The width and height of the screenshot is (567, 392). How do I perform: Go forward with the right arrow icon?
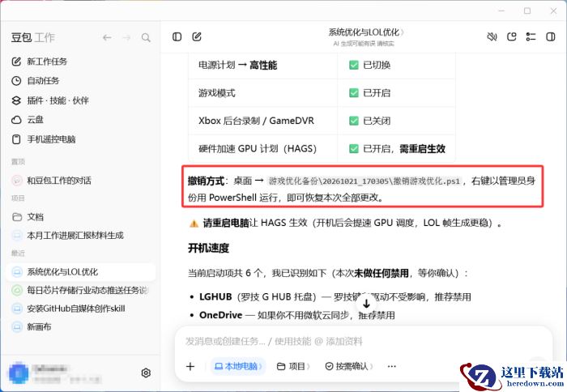click(x=126, y=37)
